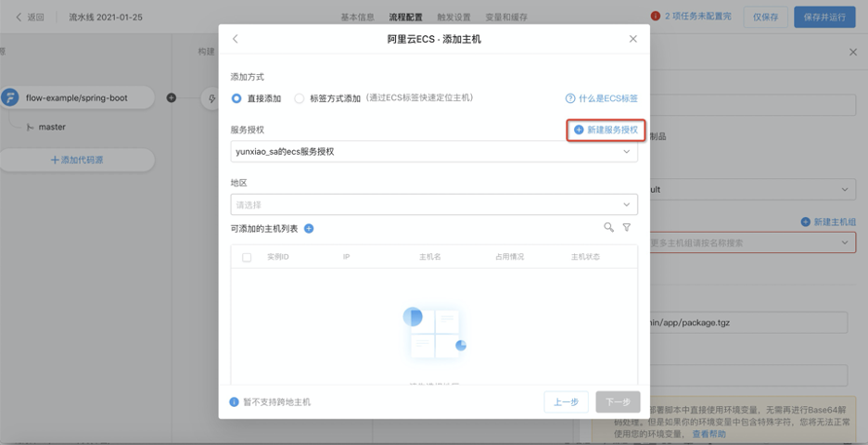Click the 占用情况 column header
Viewport: 868px width, 445px height.
pos(509,257)
